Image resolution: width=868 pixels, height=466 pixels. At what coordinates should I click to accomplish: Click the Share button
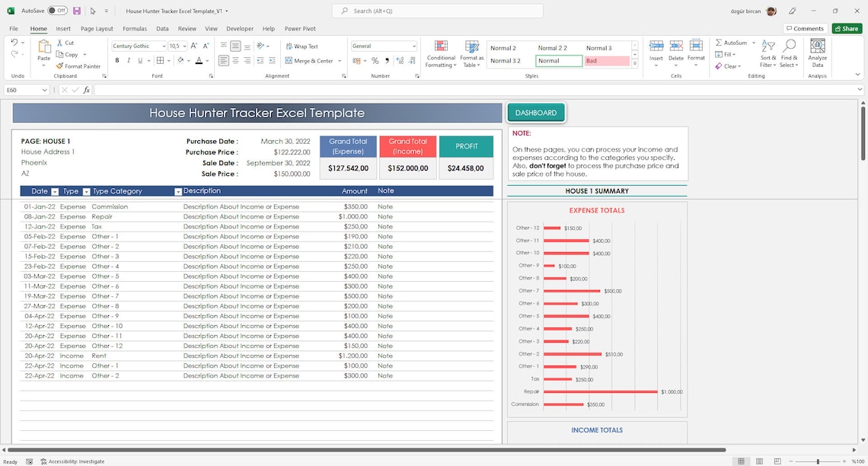[847, 28]
